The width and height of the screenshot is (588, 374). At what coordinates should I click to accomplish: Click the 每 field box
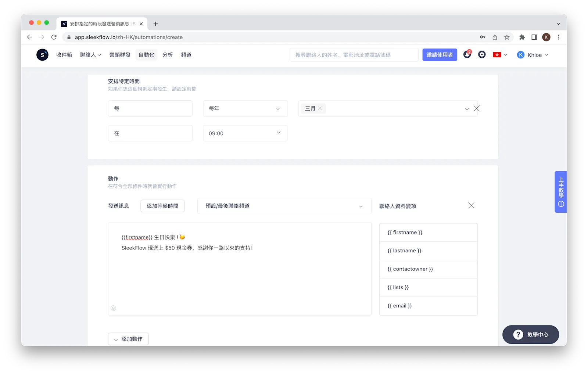tap(150, 108)
